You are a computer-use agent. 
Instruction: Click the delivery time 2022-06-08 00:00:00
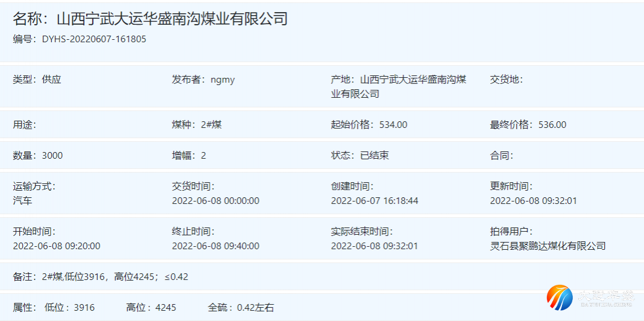coord(215,200)
